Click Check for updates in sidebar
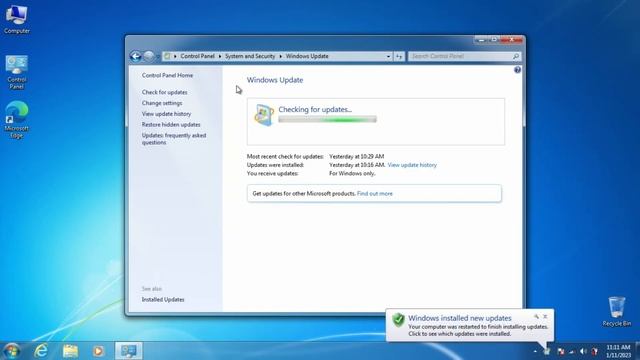The height and width of the screenshot is (360, 640). 164,92
